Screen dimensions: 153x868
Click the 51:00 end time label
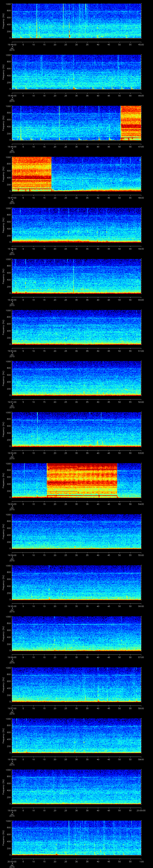[141, 351]
